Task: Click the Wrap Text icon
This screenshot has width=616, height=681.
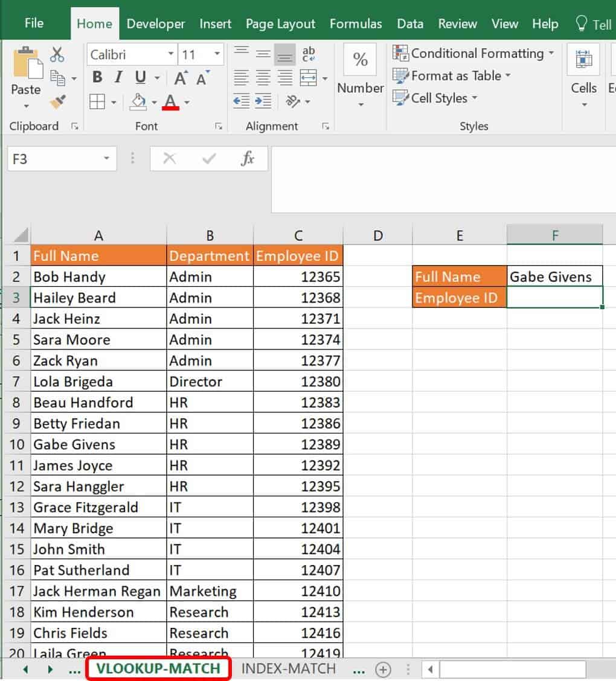Action: (x=309, y=54)
